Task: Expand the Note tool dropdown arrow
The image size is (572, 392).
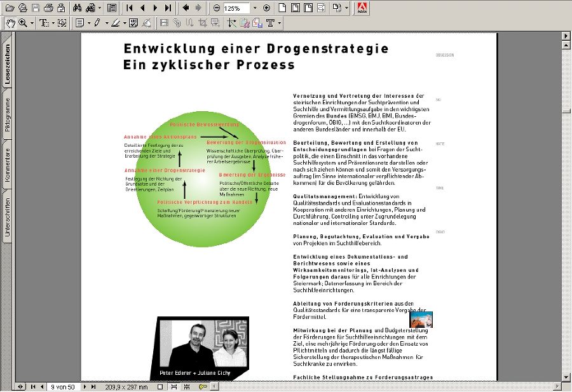Action: click(x=89, y=23)
